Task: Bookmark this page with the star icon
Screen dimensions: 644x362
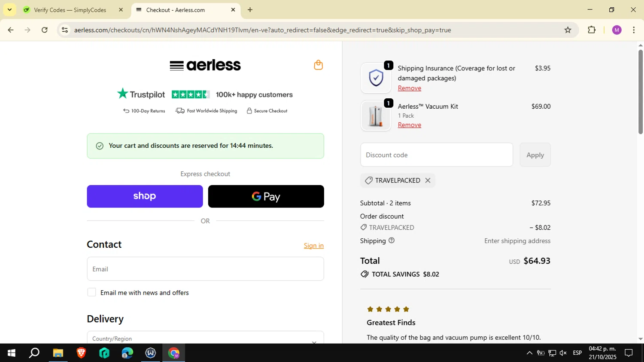Action: 568,30
